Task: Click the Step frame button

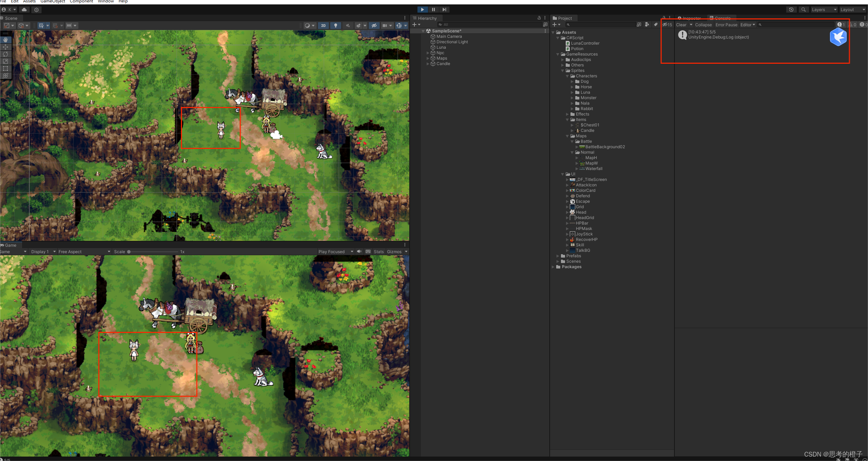Action: pyautogui.click(x=444, y=10)
